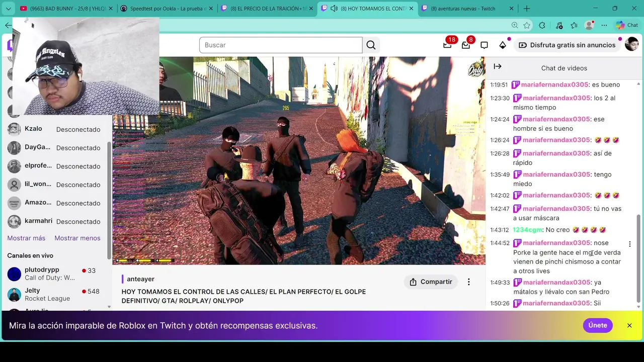Click the Twitch Buscar search field
Screen dimensions: 644x362
tap(281, 45)
